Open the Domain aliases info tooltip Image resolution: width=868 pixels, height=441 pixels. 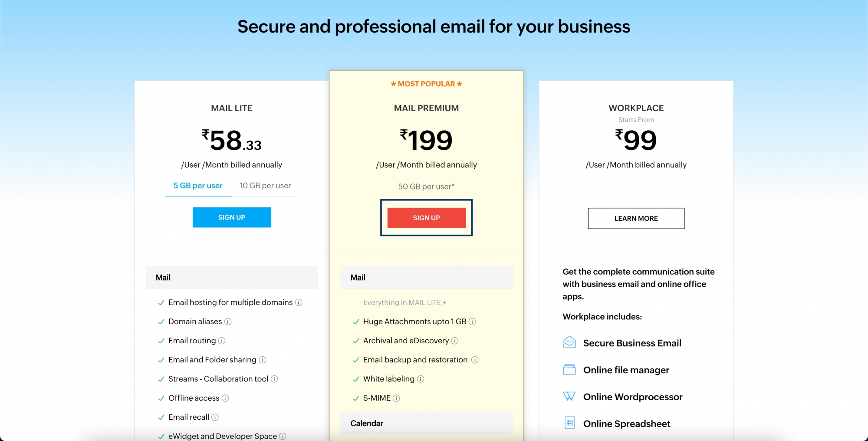coord(227,322)
